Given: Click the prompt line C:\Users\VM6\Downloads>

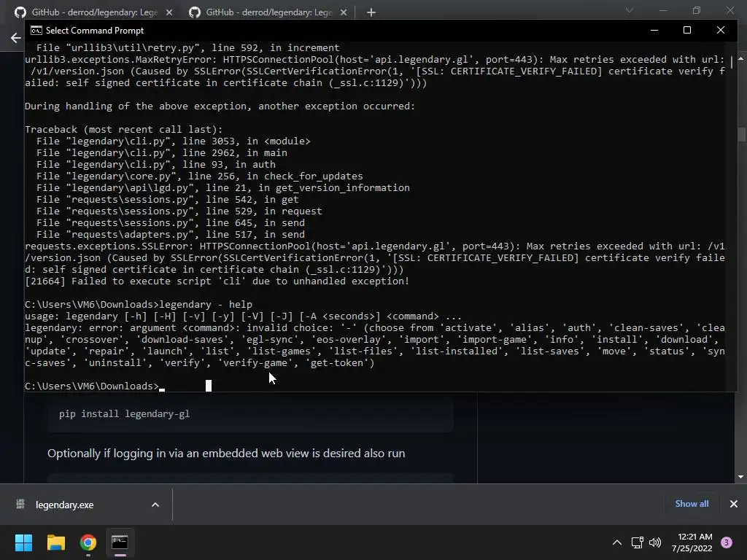Looking at the screenshot, I should click(x=91, y=386).
